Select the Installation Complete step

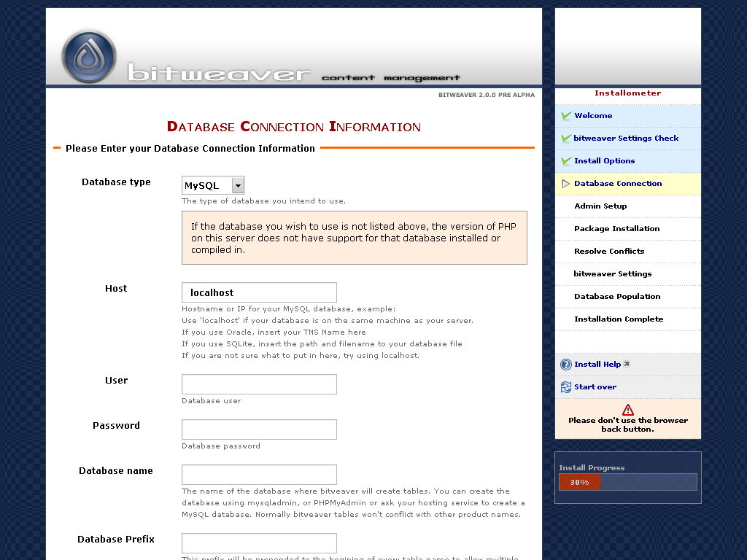click(619, 319)
